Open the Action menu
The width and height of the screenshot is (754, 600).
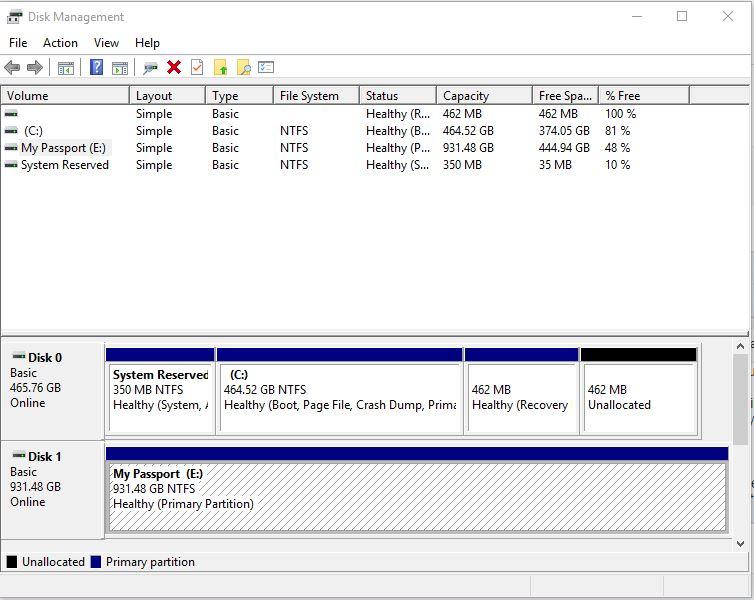pos(60,43)
